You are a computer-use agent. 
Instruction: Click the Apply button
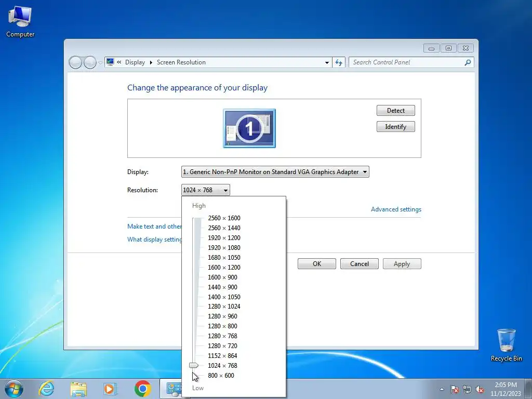(402, 263)
